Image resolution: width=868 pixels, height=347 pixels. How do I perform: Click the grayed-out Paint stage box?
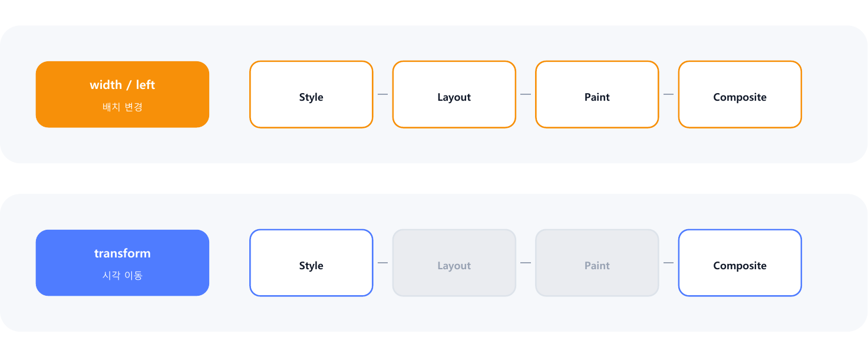(x=597, y=263)
